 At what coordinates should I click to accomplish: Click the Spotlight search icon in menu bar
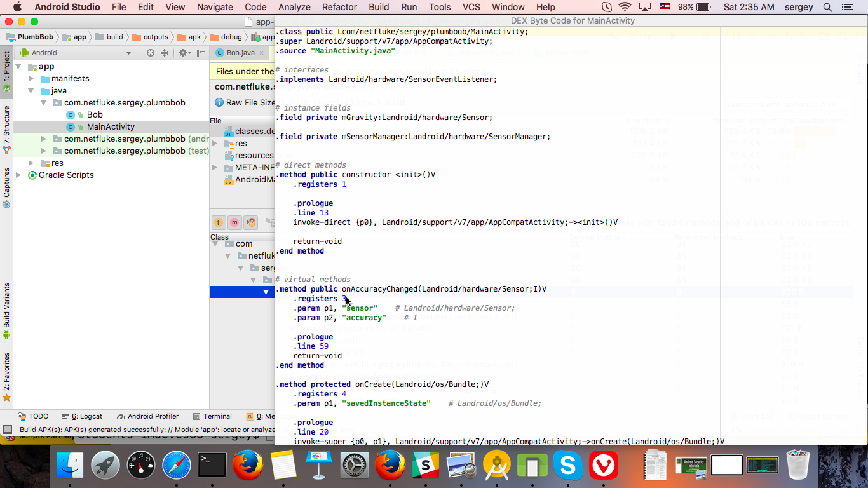pyautogui.click(x=827, y=7)
